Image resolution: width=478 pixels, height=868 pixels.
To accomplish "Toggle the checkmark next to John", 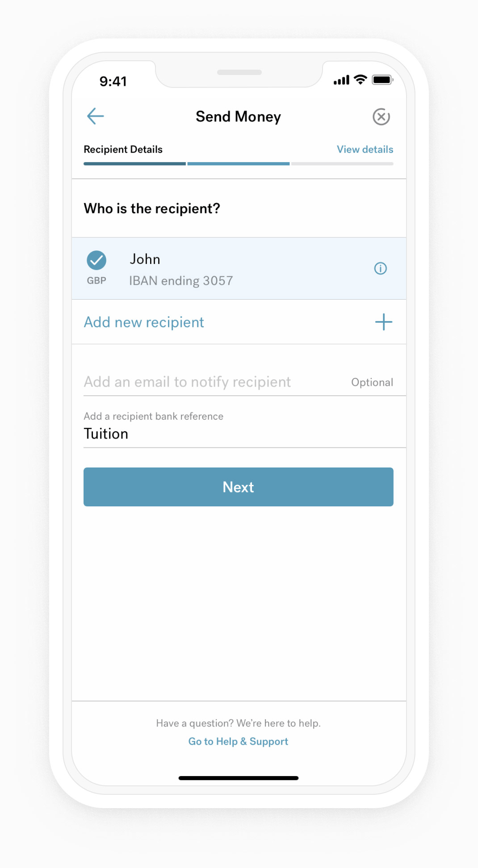I will coord(96,260).
